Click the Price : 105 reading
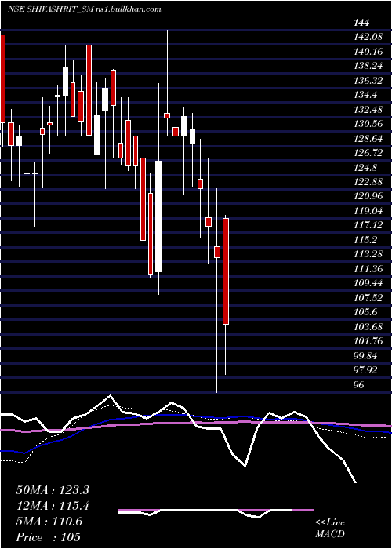Screen dimensions: 392x549 point(48,537)
